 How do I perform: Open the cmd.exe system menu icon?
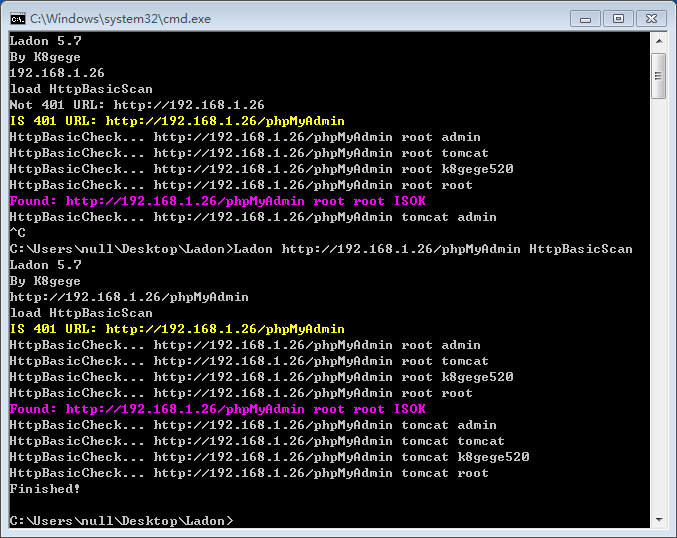tap(18, 19)
